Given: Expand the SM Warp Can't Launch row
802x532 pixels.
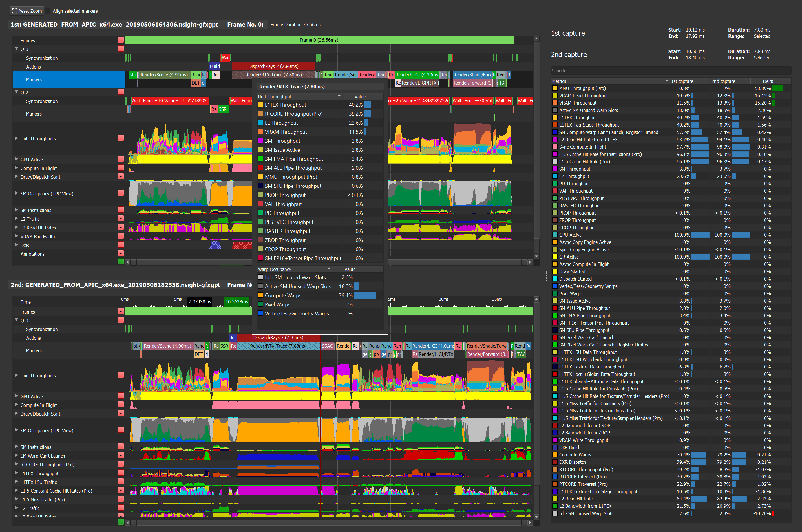Looking at the screenshot, I should [x=16, y=455].
